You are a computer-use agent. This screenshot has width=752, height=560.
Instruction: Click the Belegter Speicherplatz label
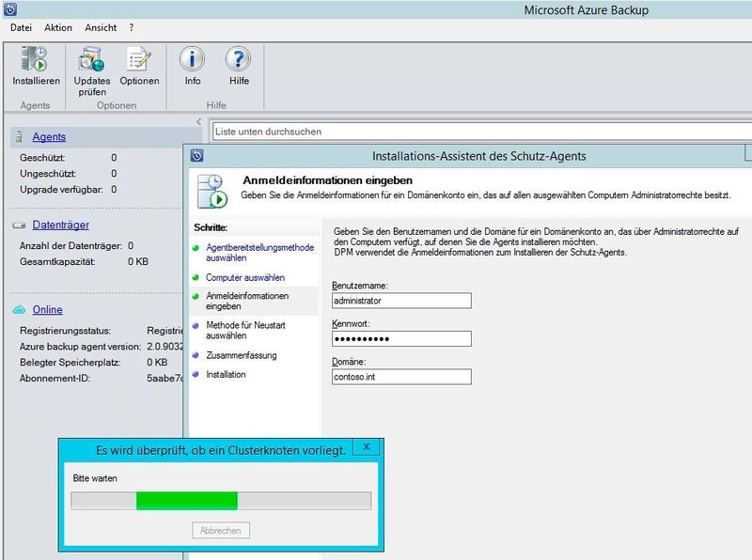pyautogui.click(x=70, y=363)
